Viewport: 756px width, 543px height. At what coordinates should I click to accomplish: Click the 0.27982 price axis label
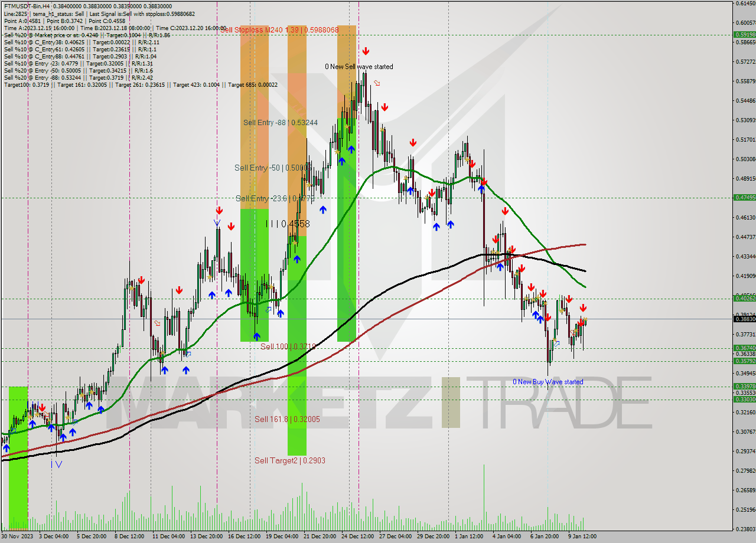(746, 470)
